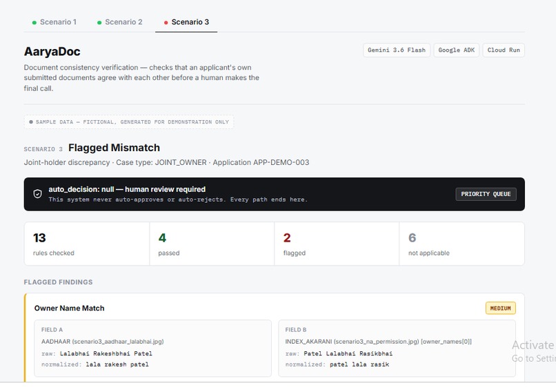Click the auto_decision null banner text
The image size is (556, 392).
tap(127, 189)
